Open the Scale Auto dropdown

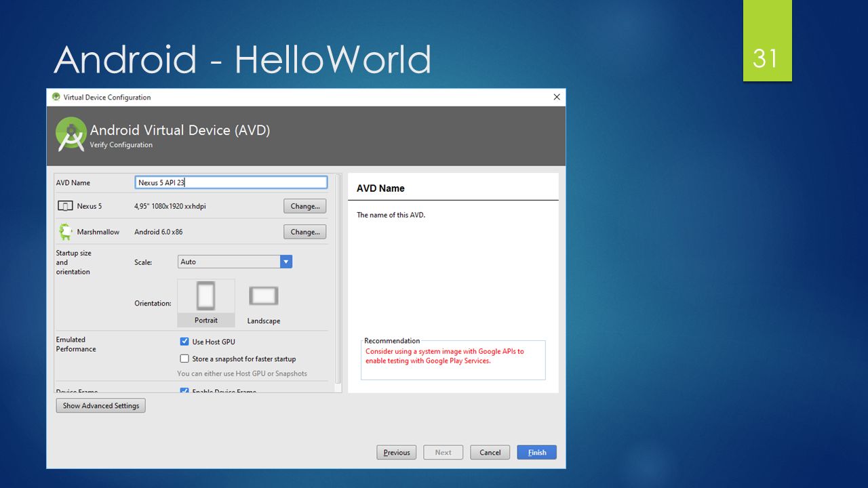point(235,262)
